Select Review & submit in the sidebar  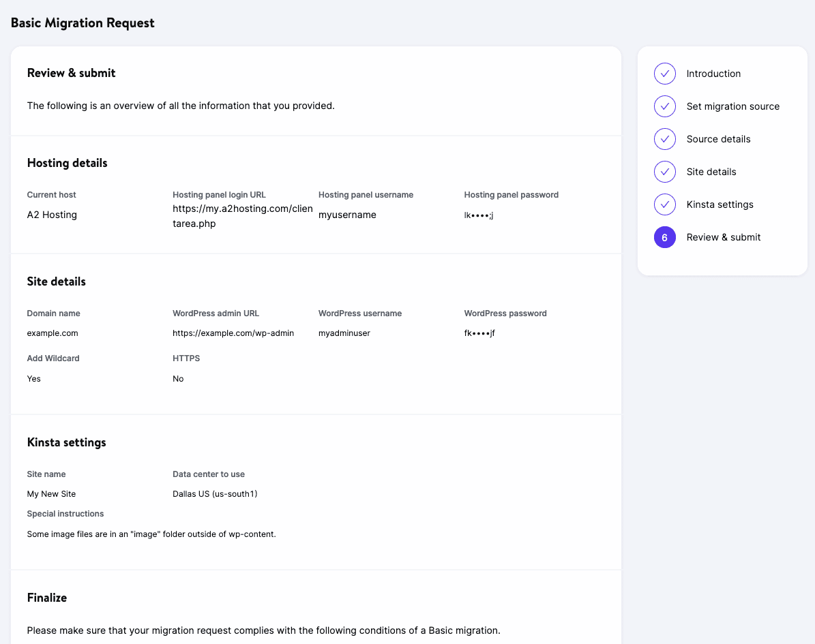pos(723,237)
